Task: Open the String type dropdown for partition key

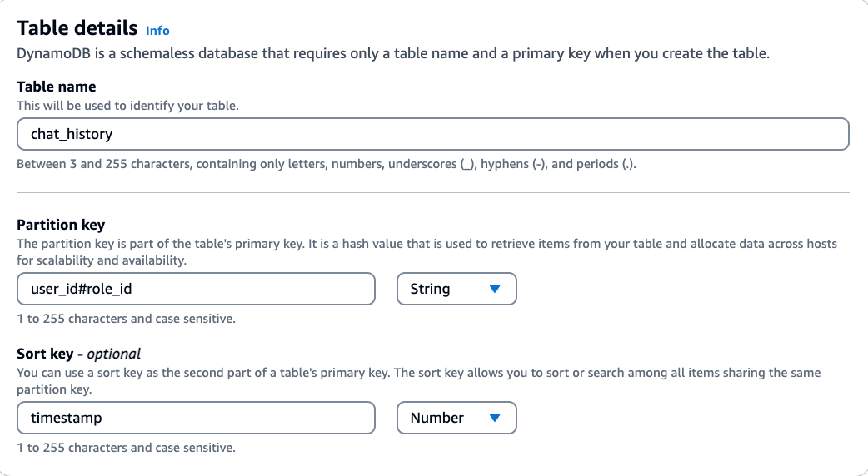Action: click(456, 289)
